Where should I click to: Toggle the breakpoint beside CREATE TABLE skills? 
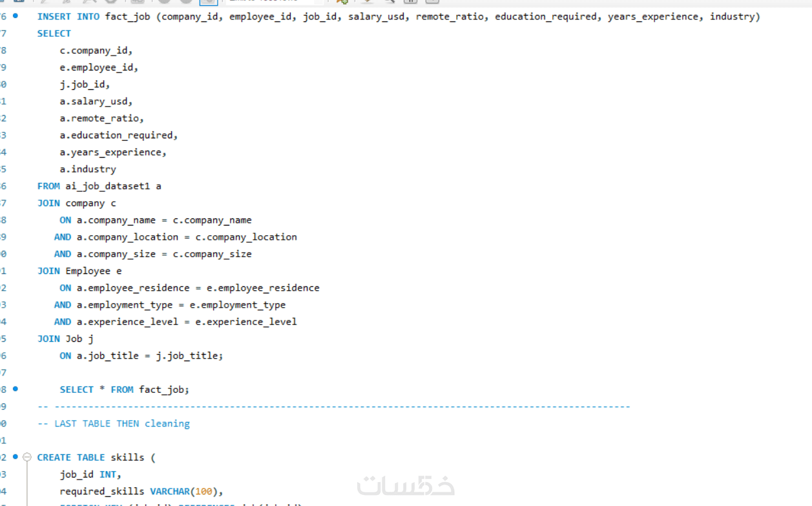[15, 457]
